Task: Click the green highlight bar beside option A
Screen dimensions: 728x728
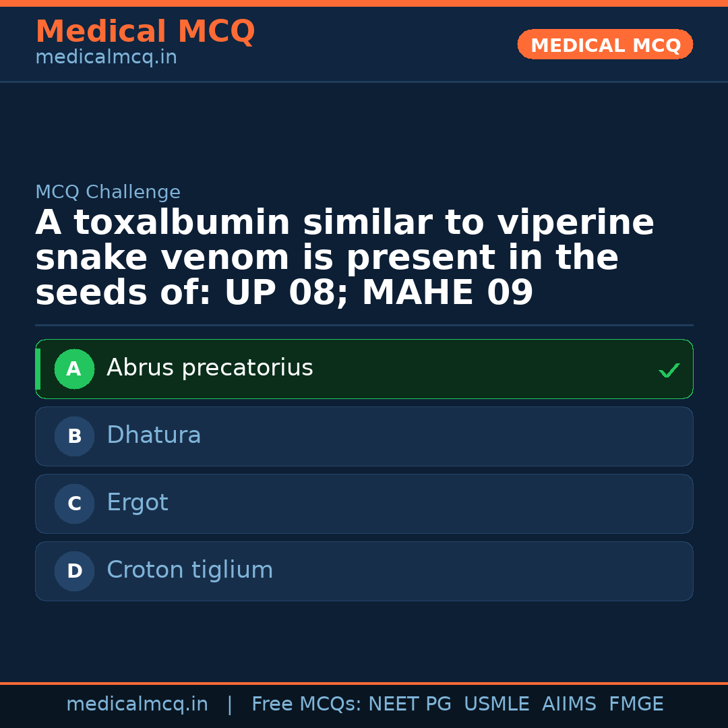Action: coord(37,369)
